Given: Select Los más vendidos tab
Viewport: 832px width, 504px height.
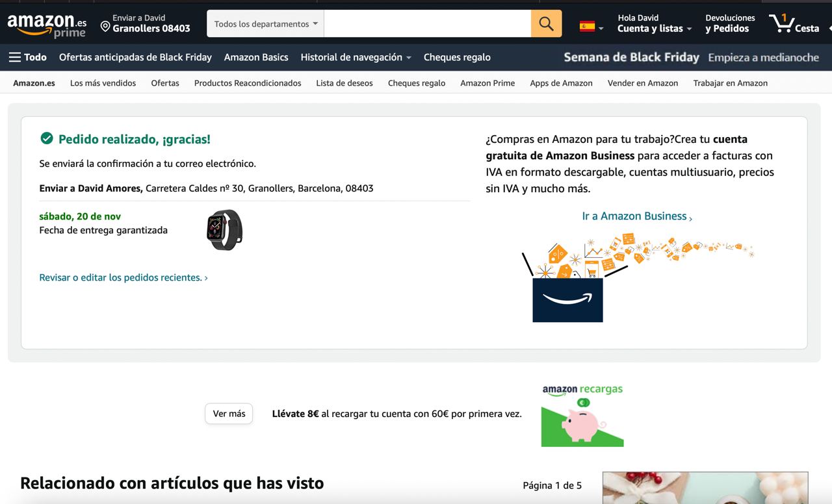Looking at the screenshot, I should (103, 83).
